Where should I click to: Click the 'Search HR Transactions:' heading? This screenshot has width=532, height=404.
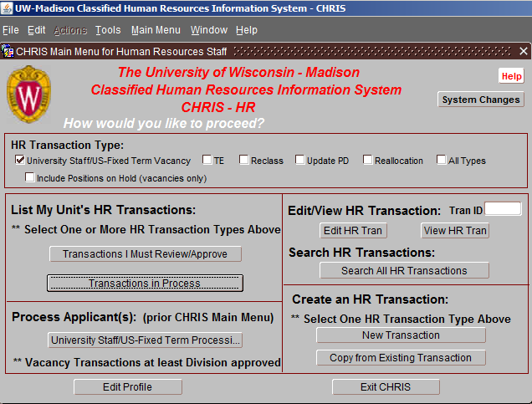click(361, 253)
